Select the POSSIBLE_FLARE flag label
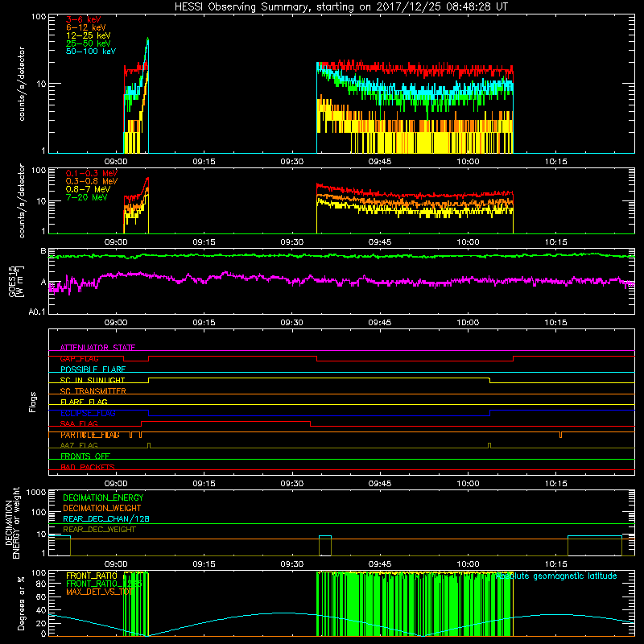The height and width of the screenshot is (644, 644). (x=93, y=369)
